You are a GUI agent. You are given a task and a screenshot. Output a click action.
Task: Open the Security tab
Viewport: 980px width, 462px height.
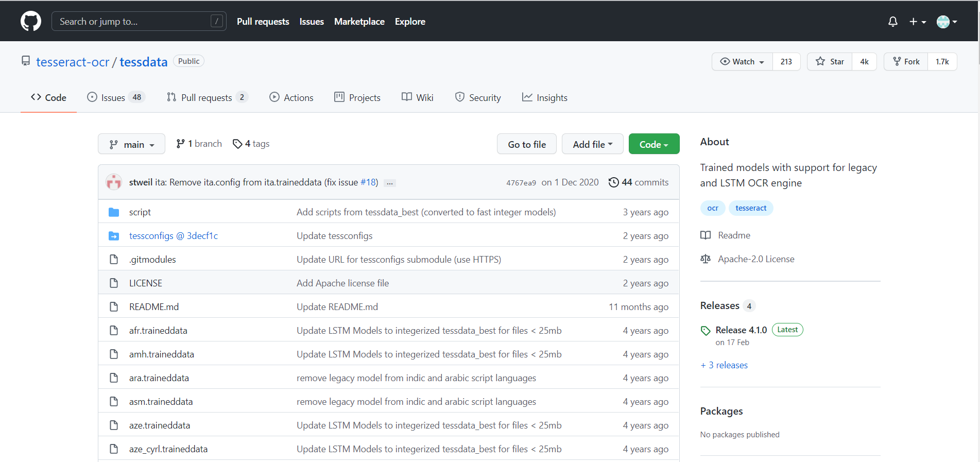(x=478, y=97)
